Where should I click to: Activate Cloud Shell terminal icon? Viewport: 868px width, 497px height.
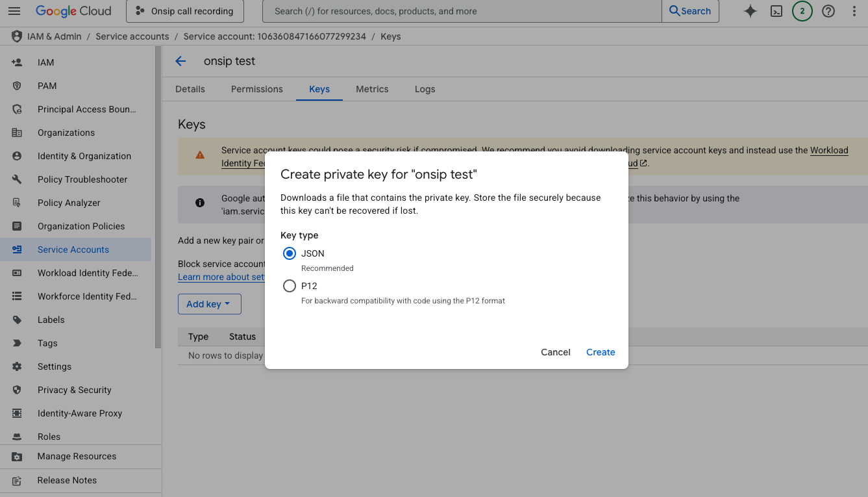(x=776, y=11)
